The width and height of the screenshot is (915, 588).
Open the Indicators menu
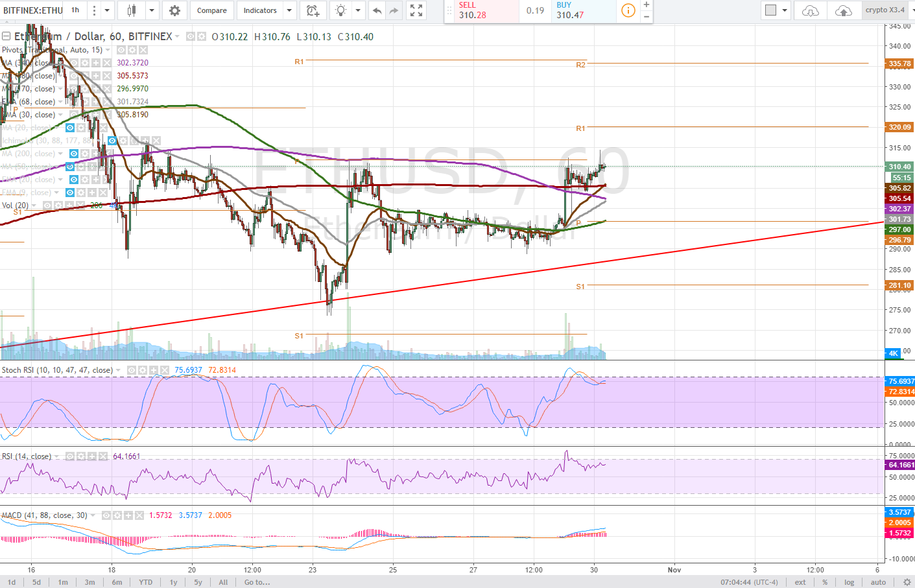260,10
